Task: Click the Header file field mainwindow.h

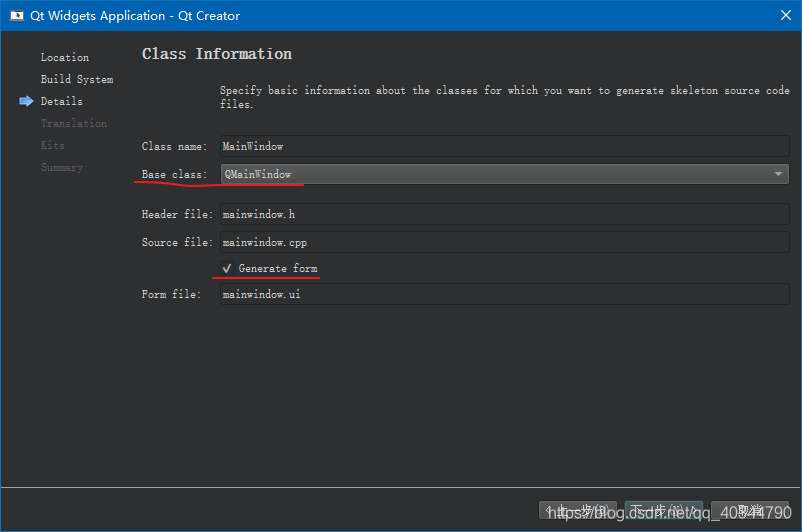Action: click(505, 214)
